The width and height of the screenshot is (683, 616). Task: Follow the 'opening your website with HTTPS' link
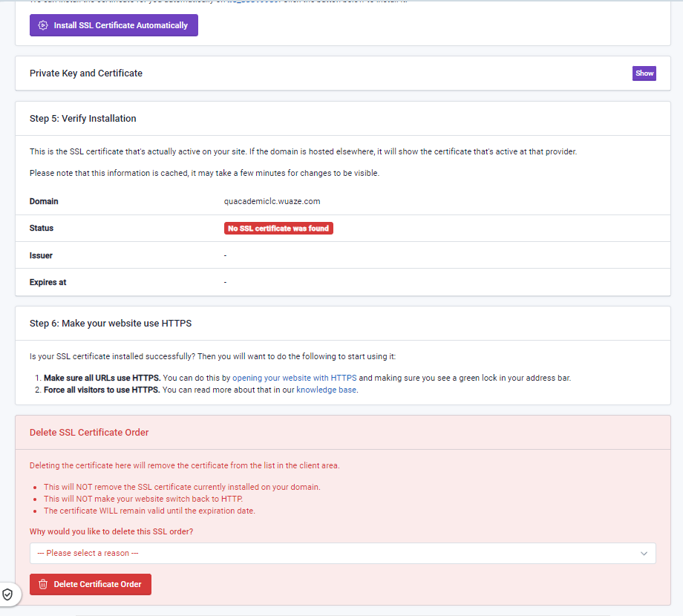click(294, 378)
